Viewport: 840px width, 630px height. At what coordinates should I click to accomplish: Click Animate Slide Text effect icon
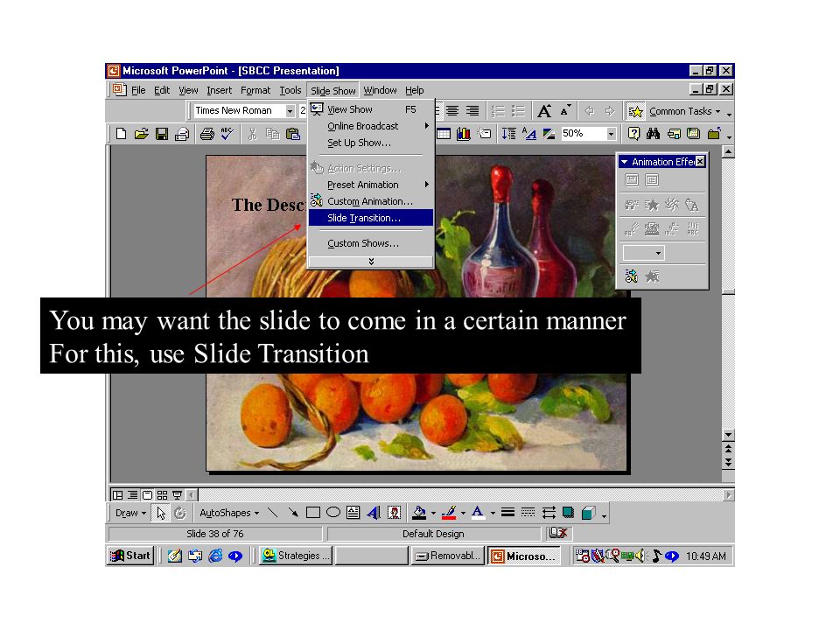pyautogui.click(x=652, y=180)
